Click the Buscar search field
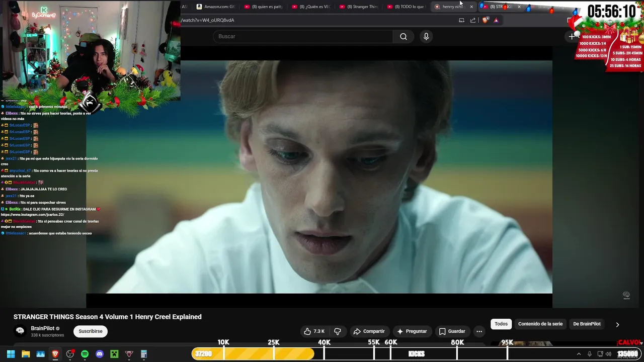Image resolution: width=644 pixels, height=362 pixels. point(303,36)
